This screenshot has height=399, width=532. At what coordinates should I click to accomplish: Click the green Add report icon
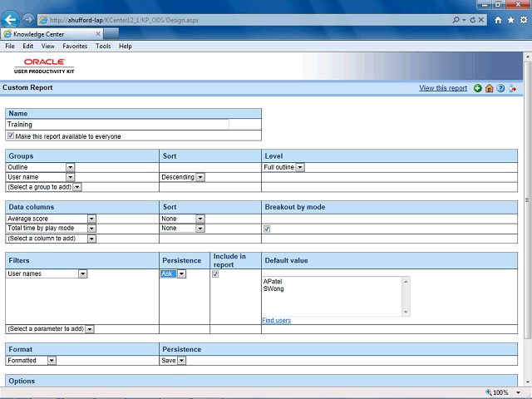coord(478,88)
